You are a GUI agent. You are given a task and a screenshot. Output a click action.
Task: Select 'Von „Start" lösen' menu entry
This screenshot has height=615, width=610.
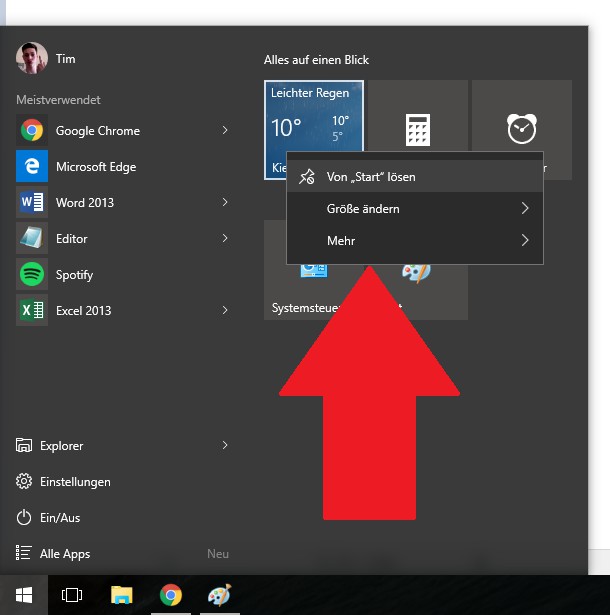tap(370, 177)
